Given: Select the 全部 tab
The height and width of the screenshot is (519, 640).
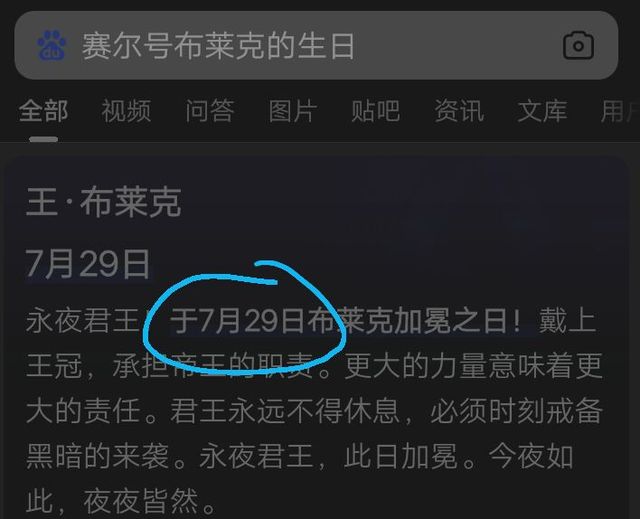Looking at the screenshot, I should pos(43,111).
